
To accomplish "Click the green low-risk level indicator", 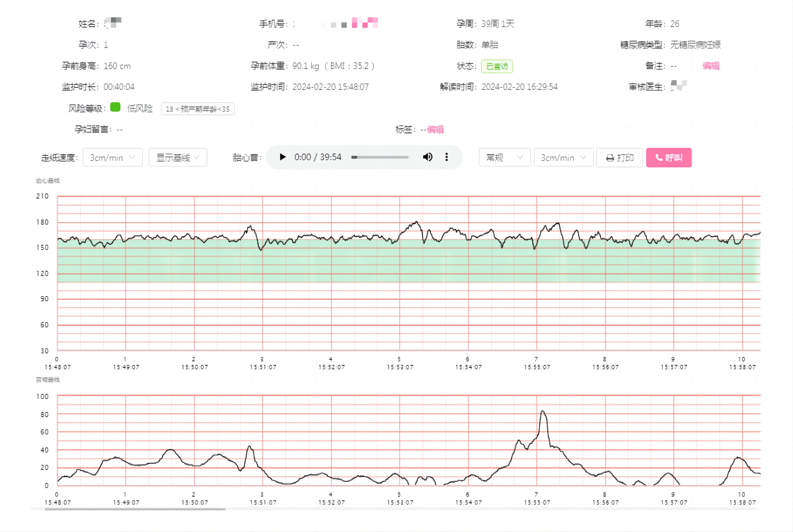I will click(x=116, y=107).
